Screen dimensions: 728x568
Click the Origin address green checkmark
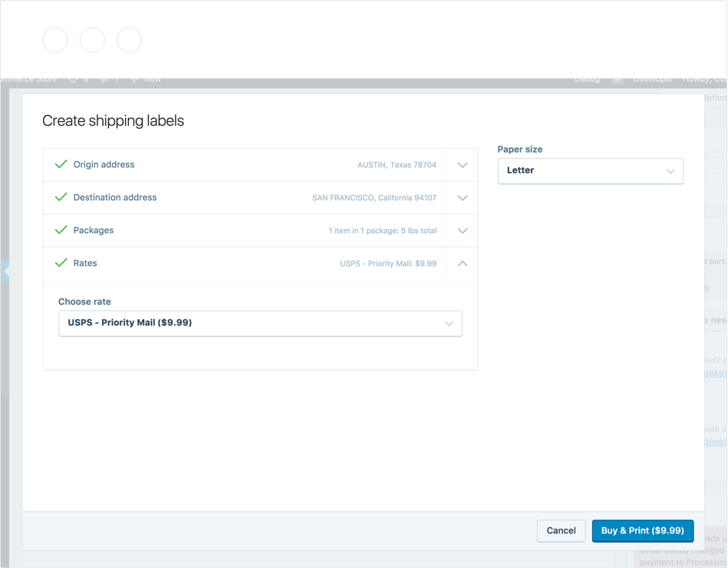tap(61, 164)
